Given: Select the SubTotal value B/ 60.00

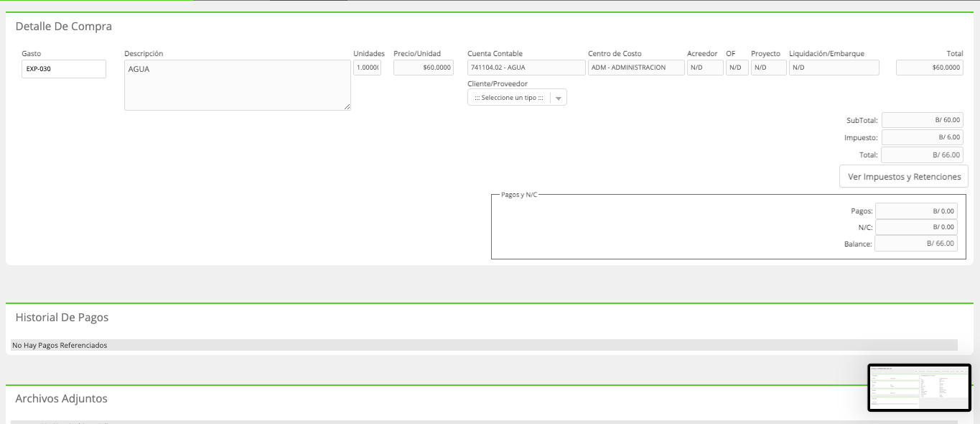Looking at the screenshot, I should click(x=923, y=120).
